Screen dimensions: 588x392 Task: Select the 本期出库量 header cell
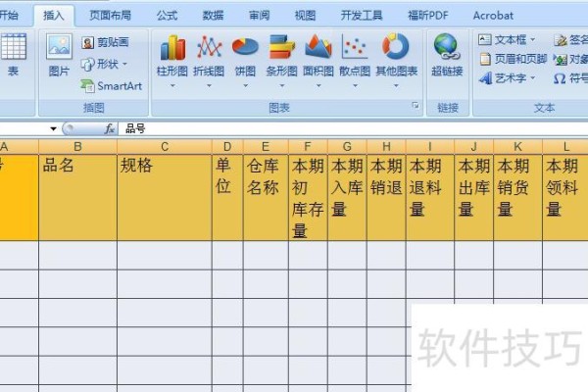pos(474,197)
